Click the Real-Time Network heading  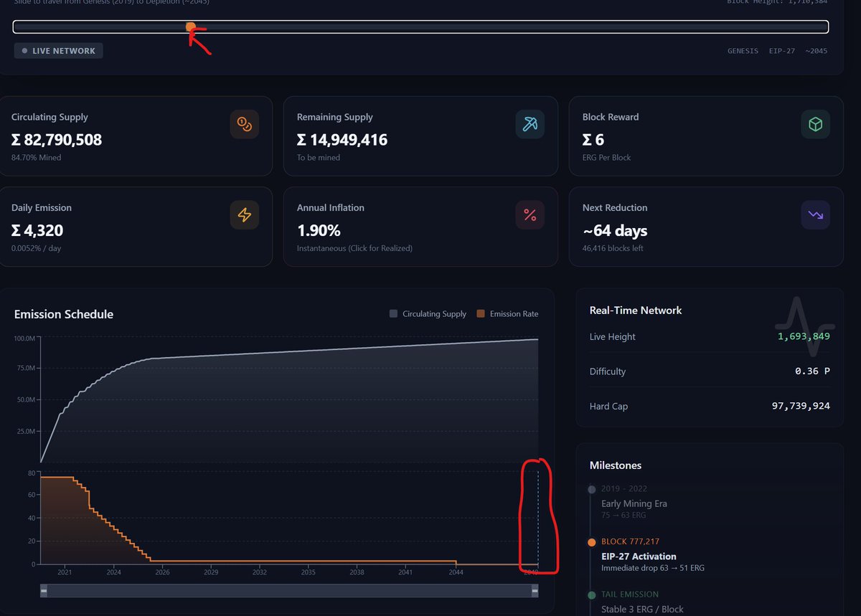[x=636, y=310]
